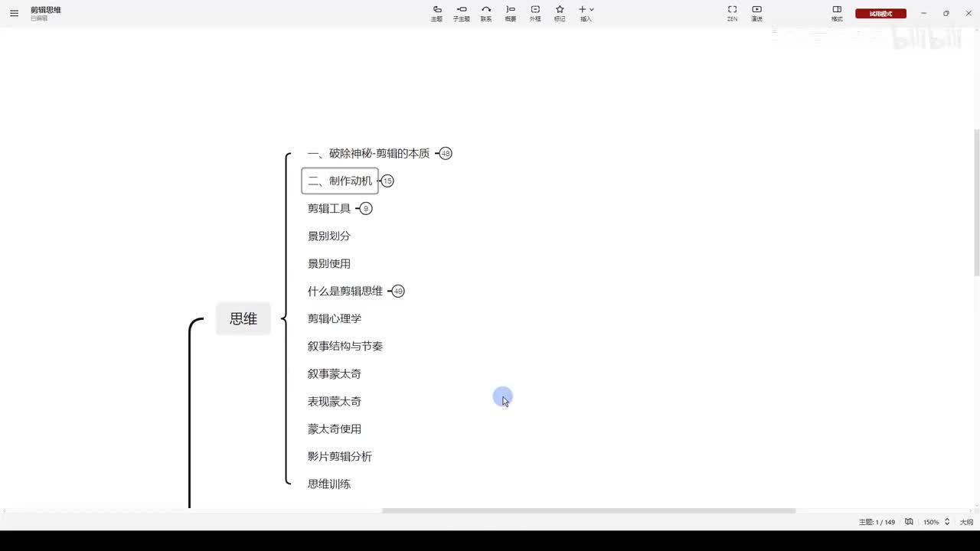Select the 景别使用 topic

tap(329, 263)
